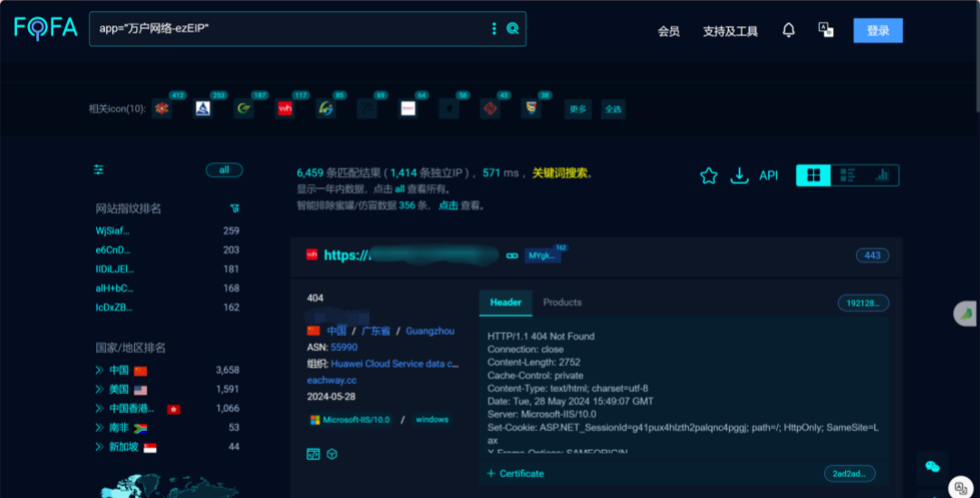Click the 登录 login button
Screen dimensions: 980x498
pos(878,31)
